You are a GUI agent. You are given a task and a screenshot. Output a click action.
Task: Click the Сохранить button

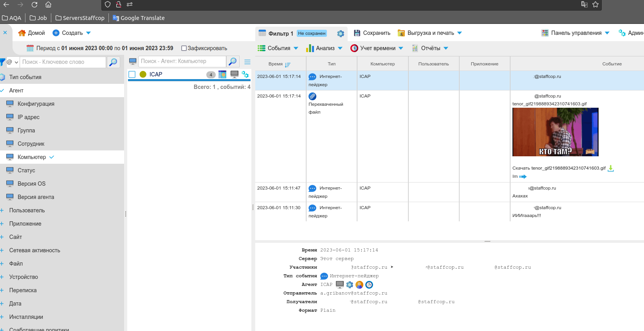(372, 33)
